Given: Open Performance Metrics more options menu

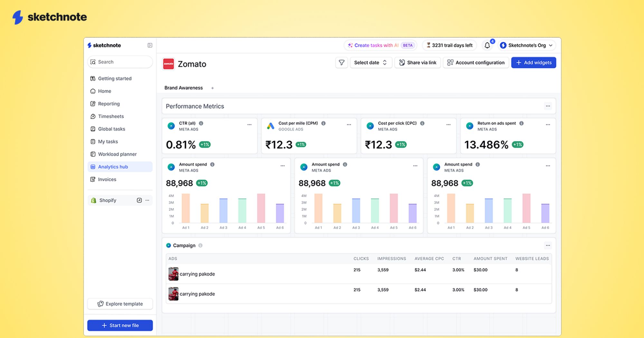Looking at the screenshot, I should click(548, 106).
